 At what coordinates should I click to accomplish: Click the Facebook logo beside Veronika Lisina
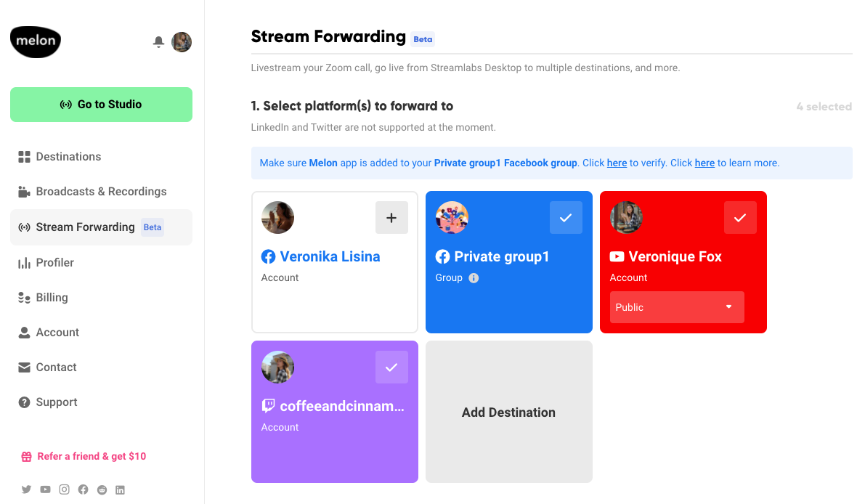[268, 256]
